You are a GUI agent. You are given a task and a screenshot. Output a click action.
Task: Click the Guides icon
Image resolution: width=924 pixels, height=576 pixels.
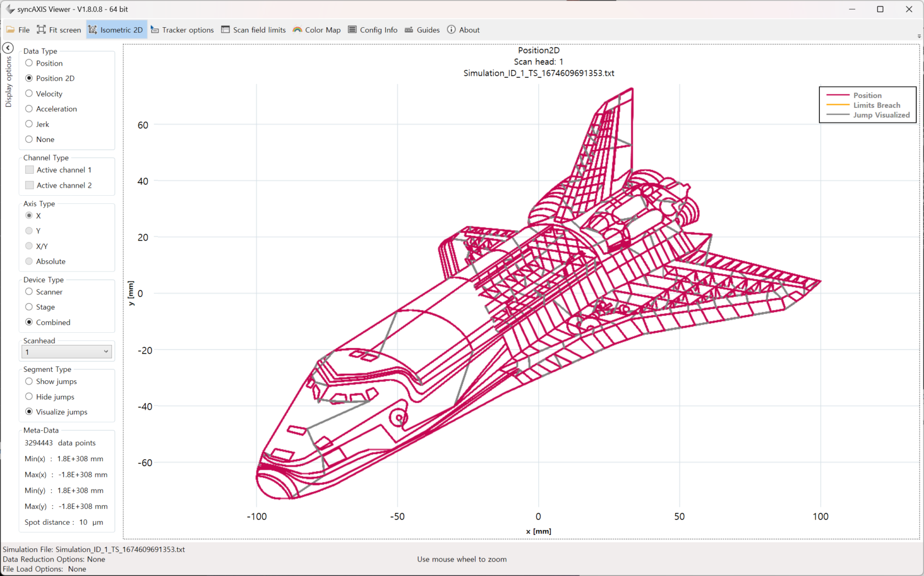[409, 30]
